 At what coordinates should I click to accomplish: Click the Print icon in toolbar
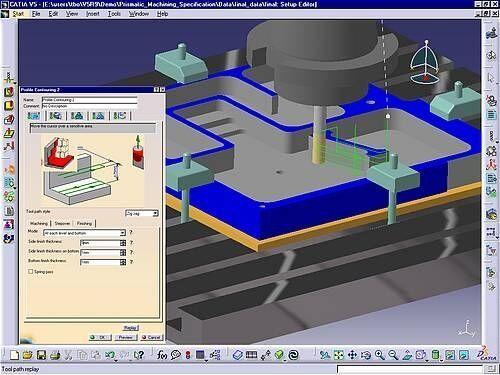pos(55,355)
